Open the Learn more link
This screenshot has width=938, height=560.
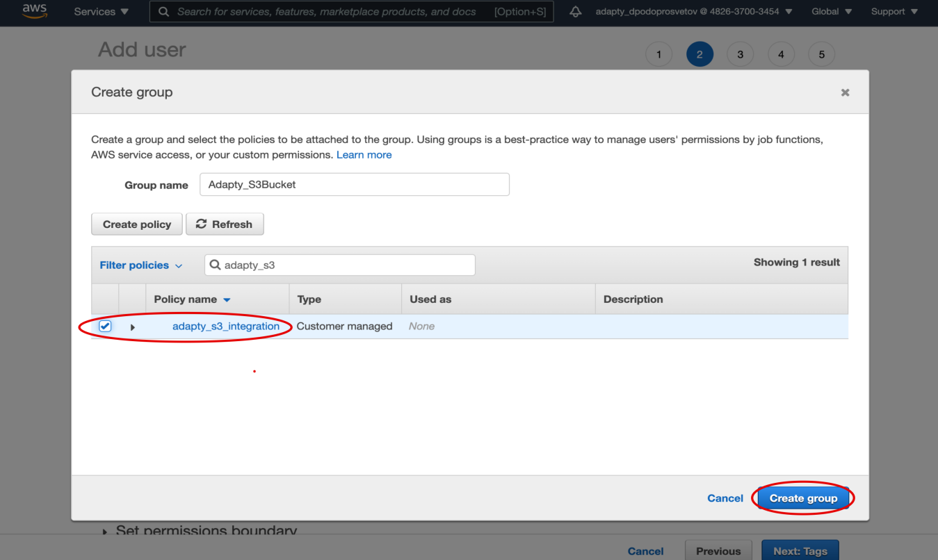[364, 155]
